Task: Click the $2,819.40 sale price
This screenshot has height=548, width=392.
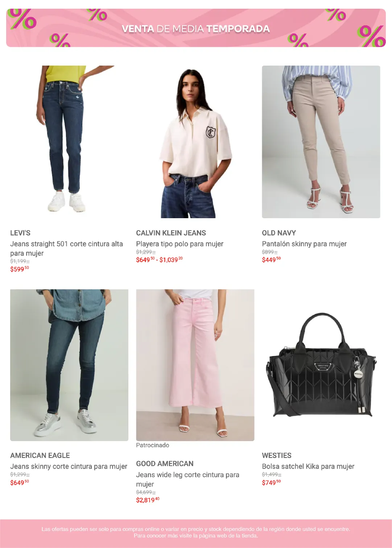Action: click(148, 500)
